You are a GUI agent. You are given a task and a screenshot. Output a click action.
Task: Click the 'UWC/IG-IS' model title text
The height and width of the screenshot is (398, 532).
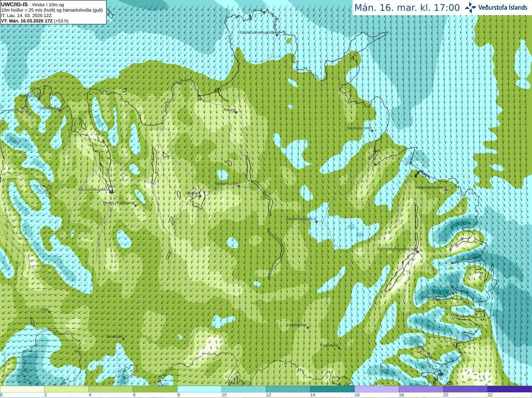[15, 4]
